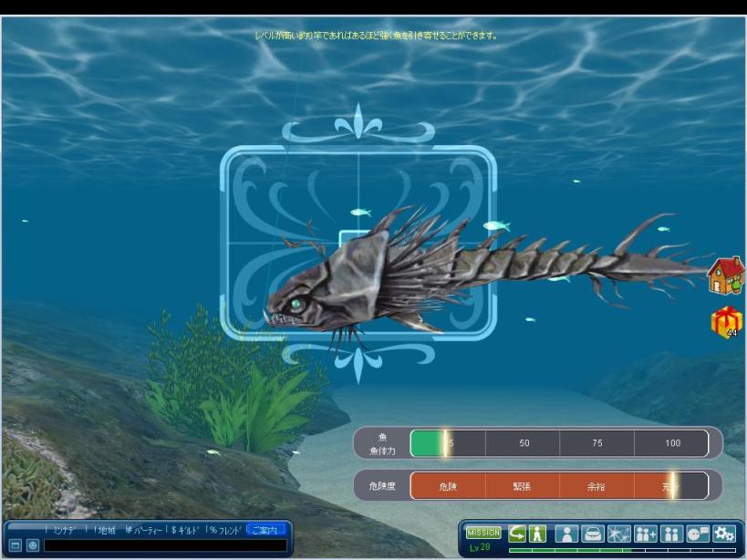Open the chat speech-bubble face icon
The image size is (747, 560).
tap(698, 534)
